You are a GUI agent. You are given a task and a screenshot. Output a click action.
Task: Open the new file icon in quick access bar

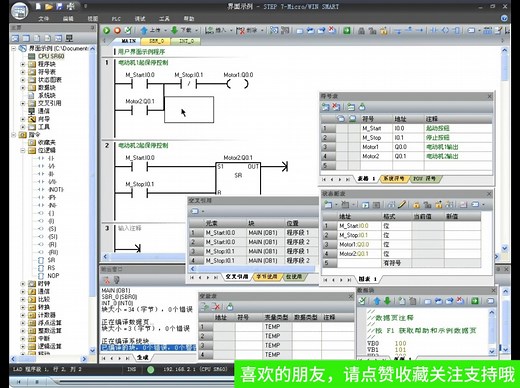(x=38, y=6)
